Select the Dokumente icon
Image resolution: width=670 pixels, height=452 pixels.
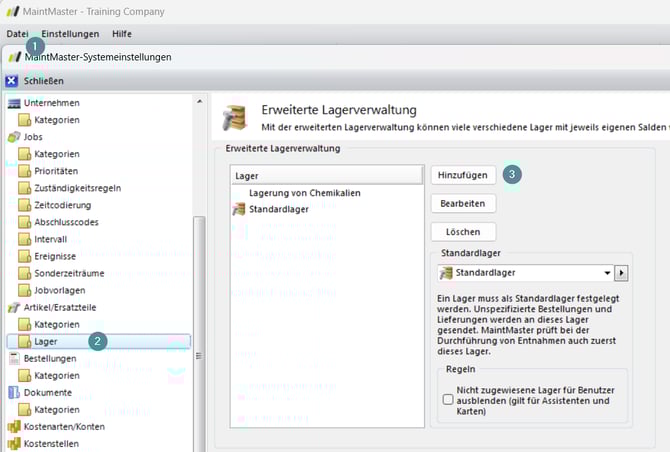tap(14, 393)
